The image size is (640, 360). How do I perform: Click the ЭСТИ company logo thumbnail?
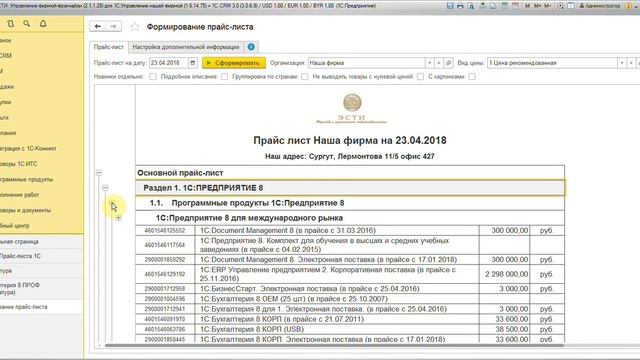352,109
